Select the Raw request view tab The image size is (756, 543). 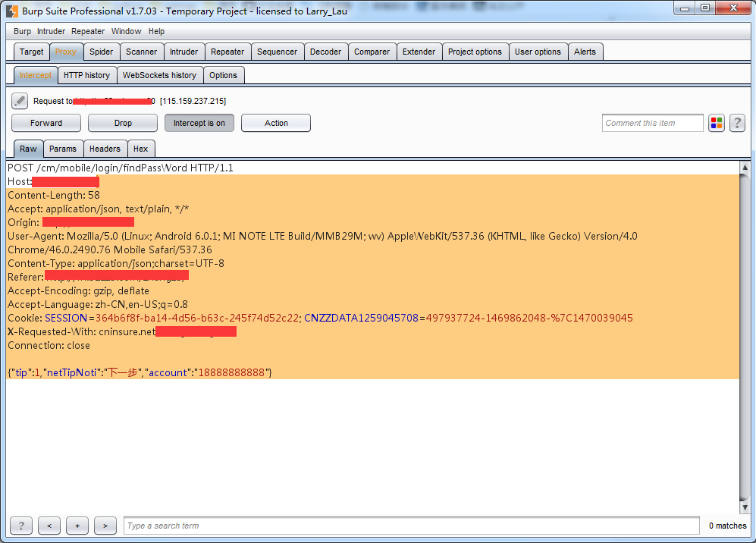28,149
